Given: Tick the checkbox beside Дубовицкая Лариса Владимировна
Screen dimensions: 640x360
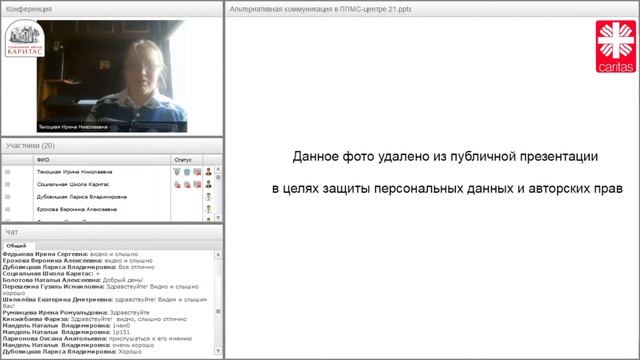Looking at the screenshot, I should pos(7,197).
